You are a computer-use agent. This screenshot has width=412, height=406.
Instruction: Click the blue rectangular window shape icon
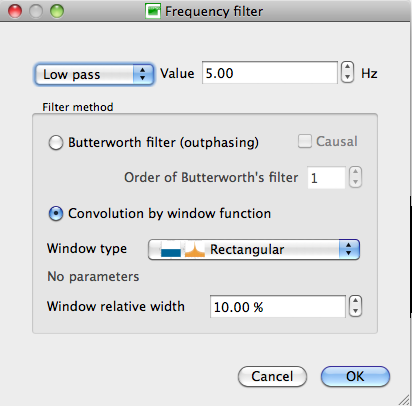[171, 249]
